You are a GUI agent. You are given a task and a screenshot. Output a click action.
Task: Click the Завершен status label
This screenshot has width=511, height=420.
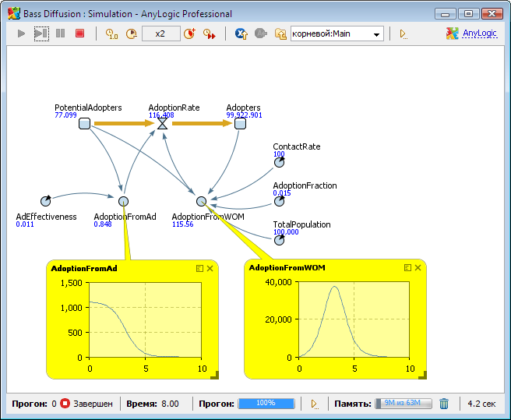tap(93, 404)
